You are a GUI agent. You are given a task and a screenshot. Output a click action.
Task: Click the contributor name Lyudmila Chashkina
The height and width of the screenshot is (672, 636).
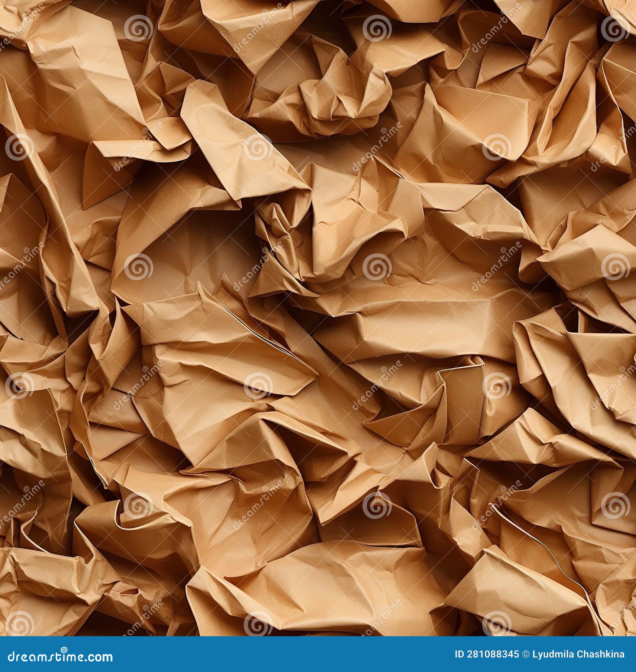578,654
